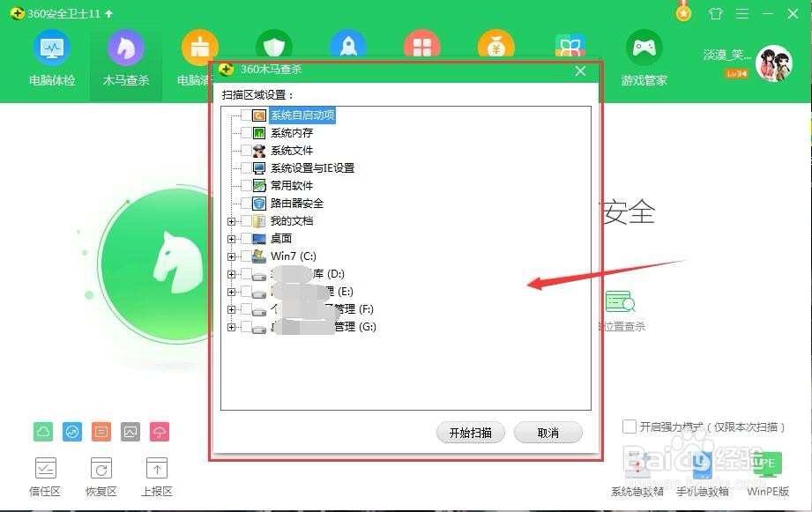Select 常用软件 tree row
Viewport: 812px width, 512px height.
292,185
